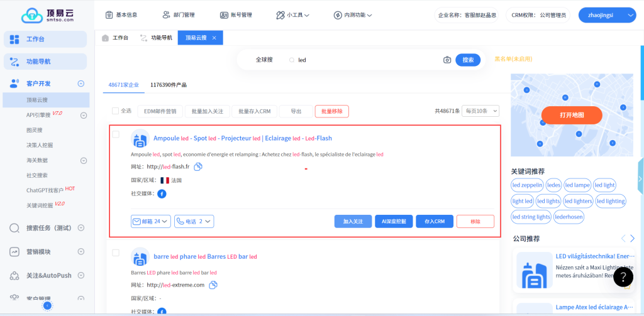Viewport: 644px width, 316px height.
Task: Expand the 电话 2 dropdown
Action: point(194,221)
